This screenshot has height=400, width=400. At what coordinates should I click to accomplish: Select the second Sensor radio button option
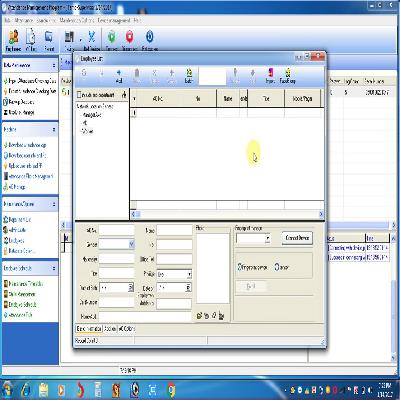tap(277, 267)
